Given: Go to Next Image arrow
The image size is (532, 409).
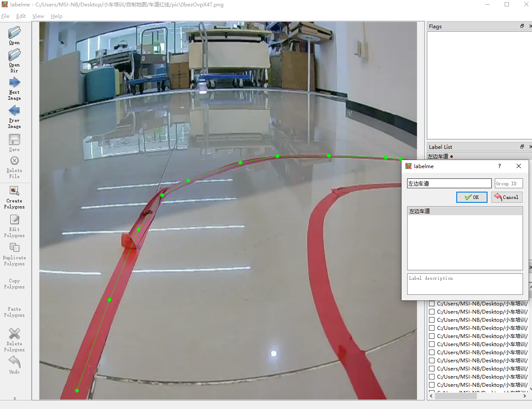Looking at the screenshot, I should tap(14, 83).
